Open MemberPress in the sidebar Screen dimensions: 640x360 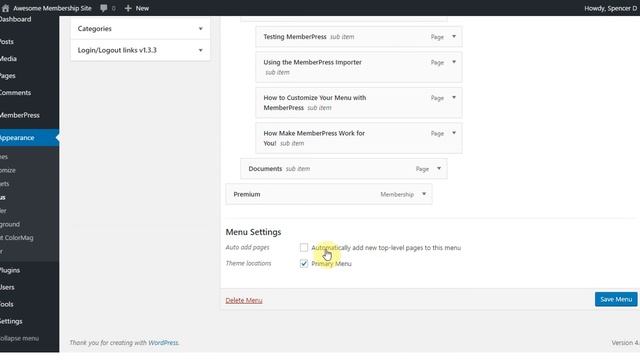tap(20, 115)
